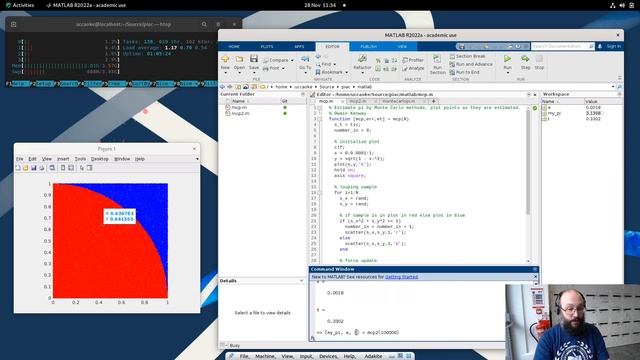Click the Run Section icon
The image size is (640, 360).
[x=437, y=59]
